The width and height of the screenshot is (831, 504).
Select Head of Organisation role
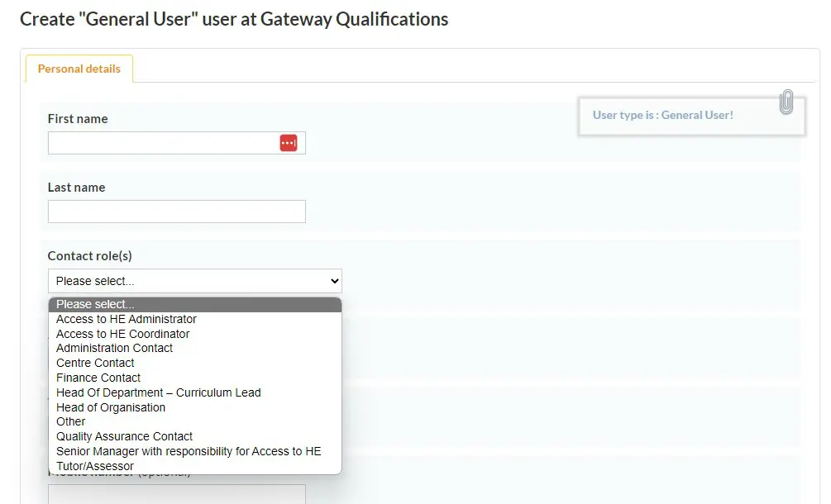click(111, 407)
